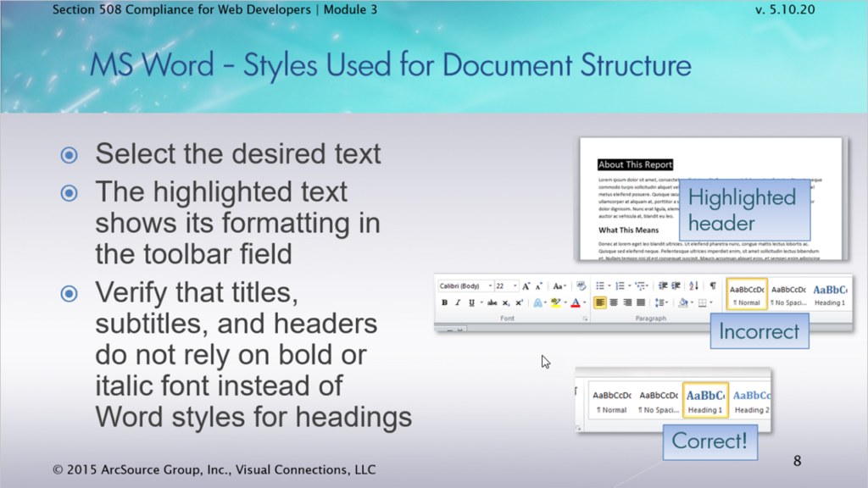Click the red font color swatch
This screenshot has width=868, height=488.
coord(575,302)
